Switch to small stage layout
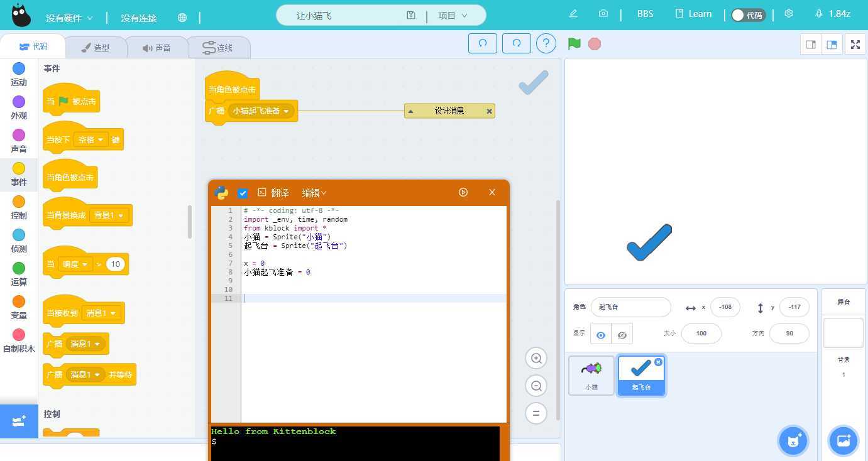Viewport: 868px width, 461px height. tap(811, 45)
